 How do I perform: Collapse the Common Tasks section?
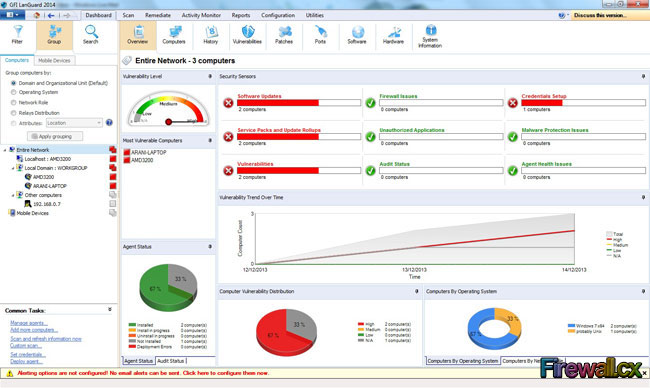[x=110, y=310]
